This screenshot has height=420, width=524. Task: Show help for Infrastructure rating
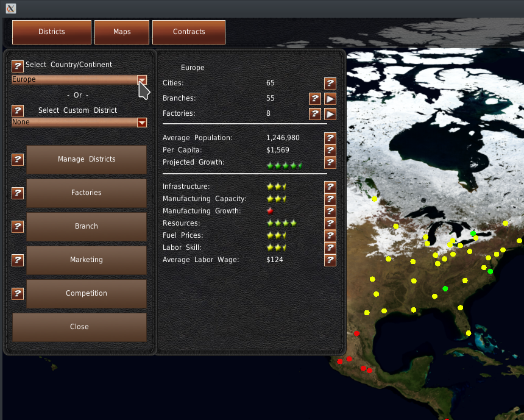pos(330,187)
